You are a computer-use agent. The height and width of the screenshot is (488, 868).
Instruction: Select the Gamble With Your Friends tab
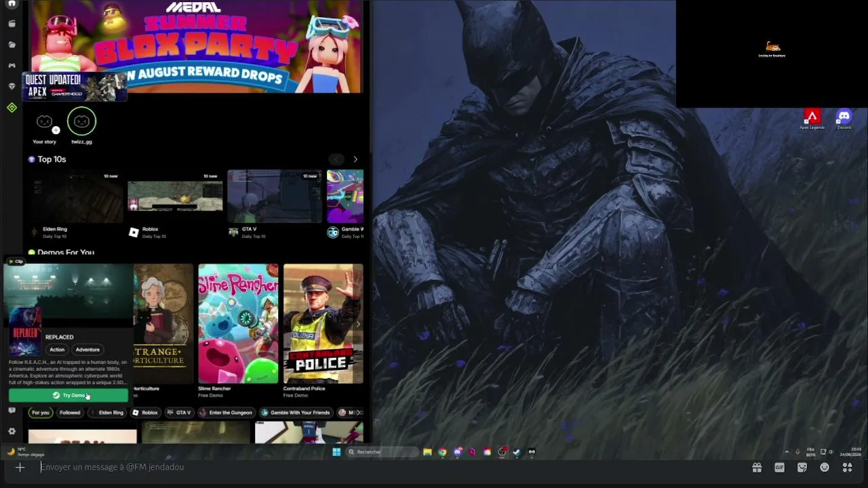(296, 412)
